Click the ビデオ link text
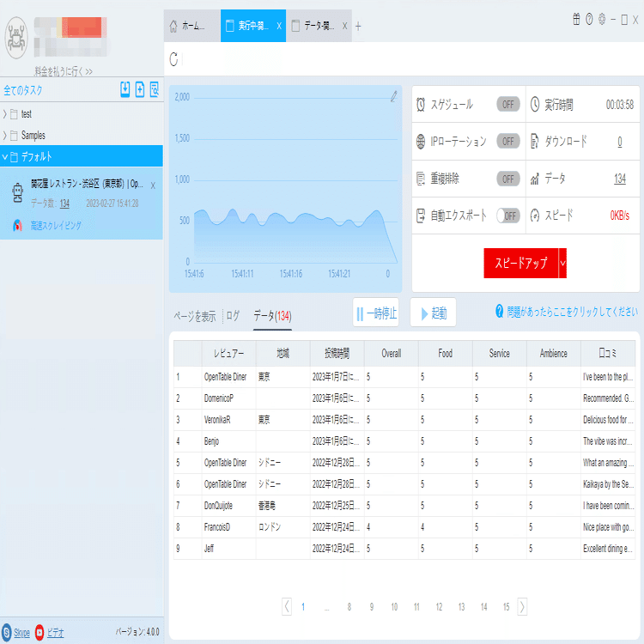This screenshot has height=644, width=644. (55, 633)
